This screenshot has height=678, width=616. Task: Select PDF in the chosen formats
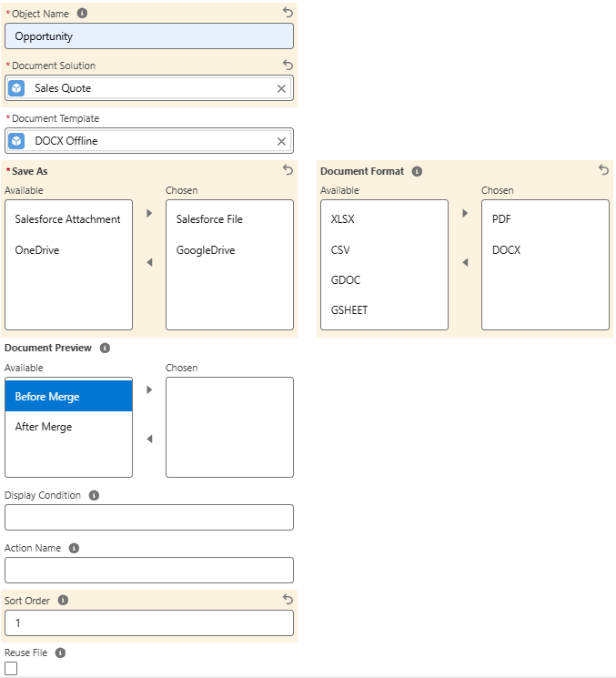[x=501, y=219]
